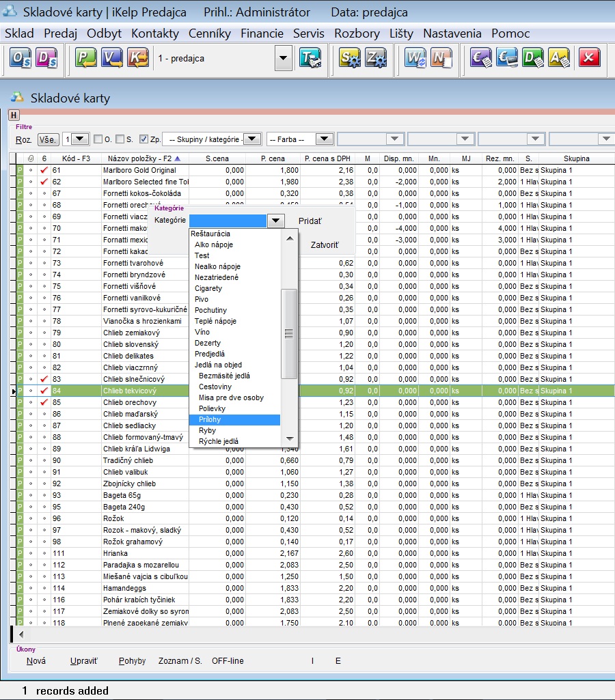615x700 pixels.
Task: Toggle the 'S.' filter checkbox
Action: pyautogui.click(x=120, y=139)
